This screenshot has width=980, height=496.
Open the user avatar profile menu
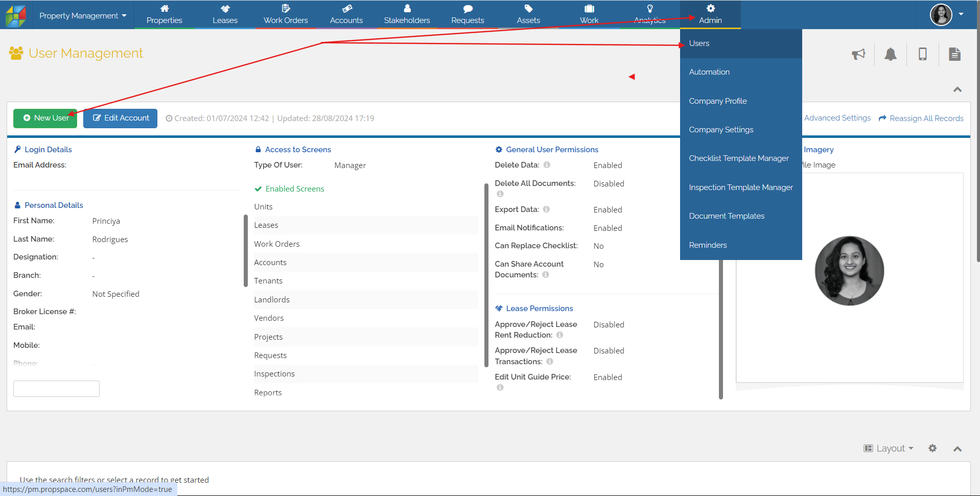click(x=946, y=14)
